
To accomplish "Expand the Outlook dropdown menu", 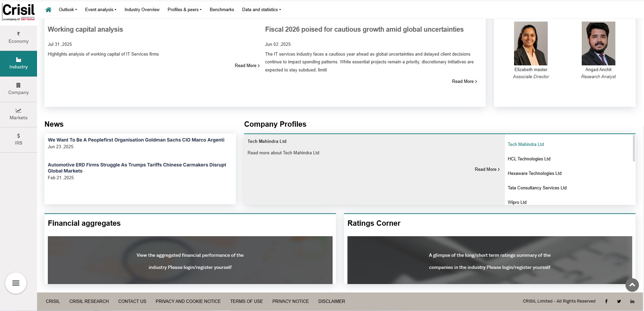I will (x=68, y=10).
